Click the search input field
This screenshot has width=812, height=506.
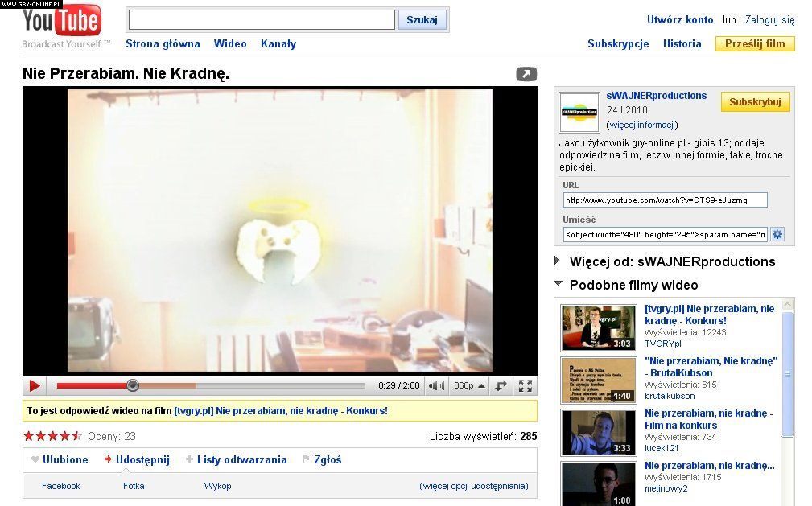tap(262, 20)
